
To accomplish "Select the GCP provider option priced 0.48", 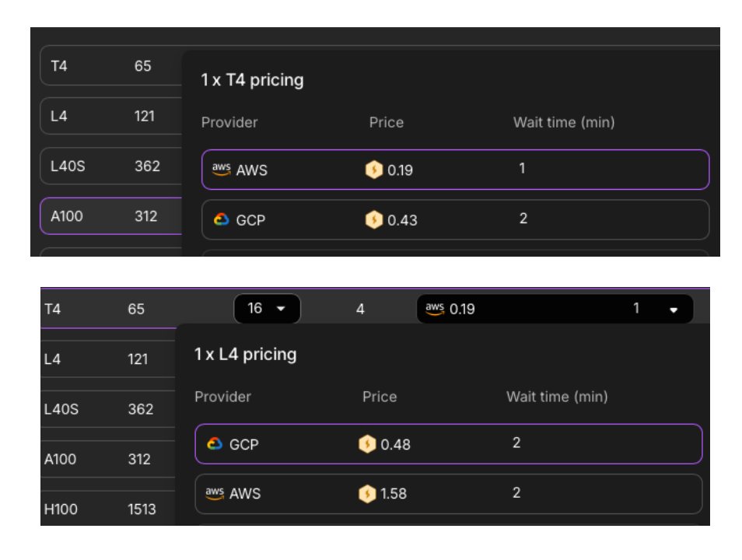I will coord(448,444).
